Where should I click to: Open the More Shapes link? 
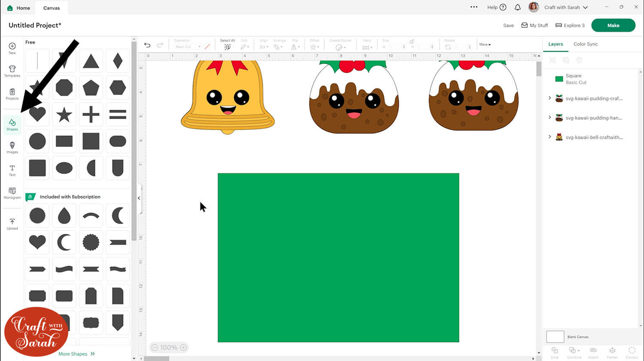[x=76, y=354]
